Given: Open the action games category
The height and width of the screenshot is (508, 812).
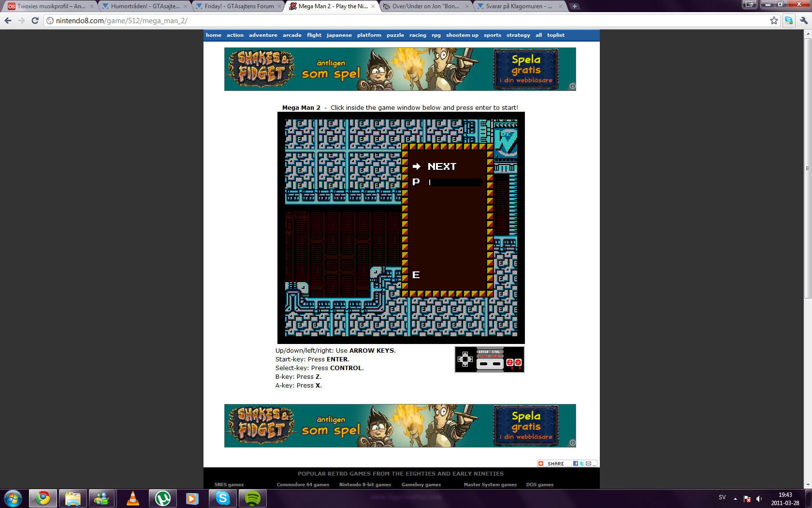Looking at the screenshot, I should pyautogui.click(x=235, y=35).
